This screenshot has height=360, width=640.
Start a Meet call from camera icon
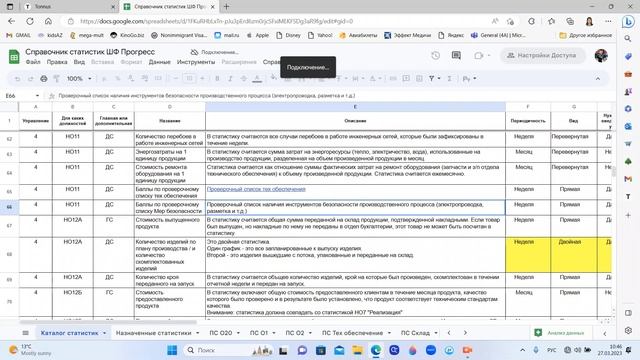pyautogui.click(x=478, y=56)
